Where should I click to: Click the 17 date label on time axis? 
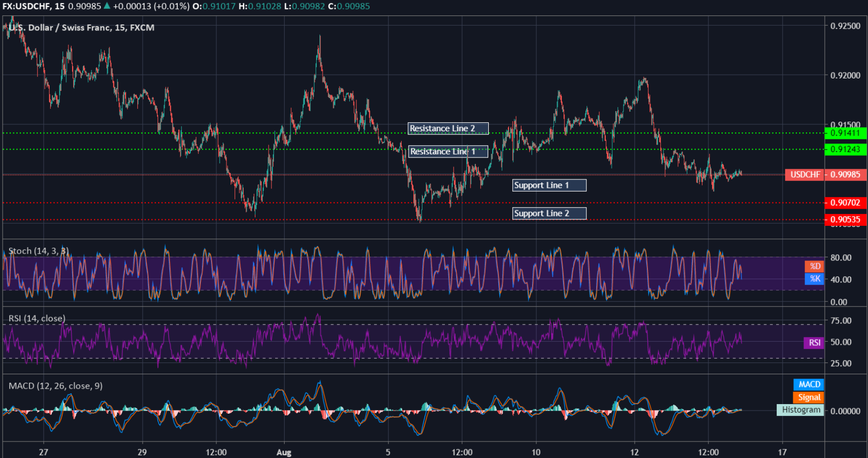coord(783,452)
